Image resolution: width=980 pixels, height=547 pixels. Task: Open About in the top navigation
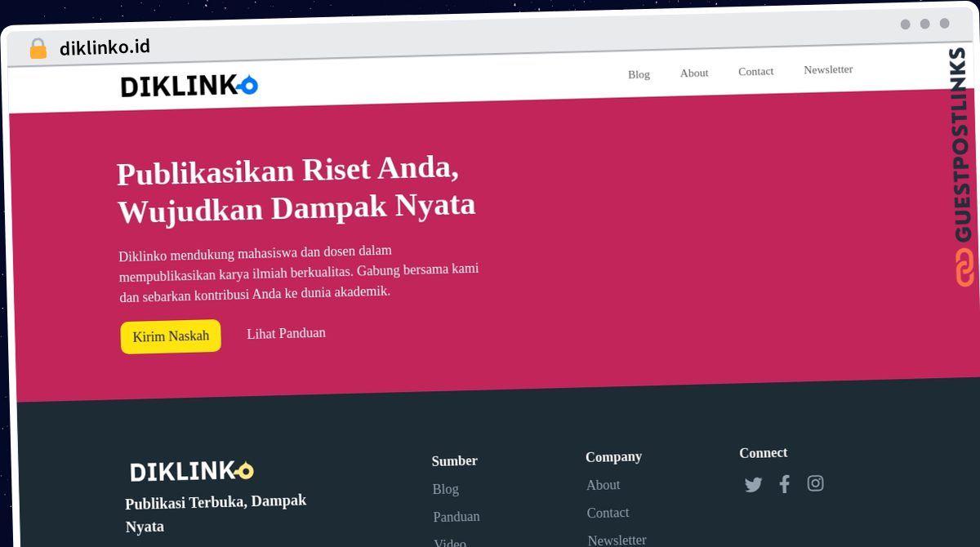(x=694, y=73)
